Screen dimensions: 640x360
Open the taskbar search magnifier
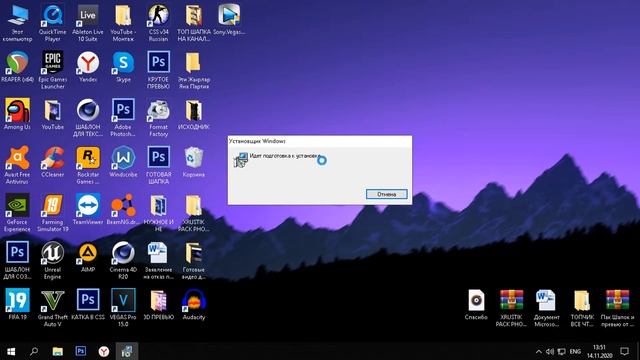[x=34, y=351]
